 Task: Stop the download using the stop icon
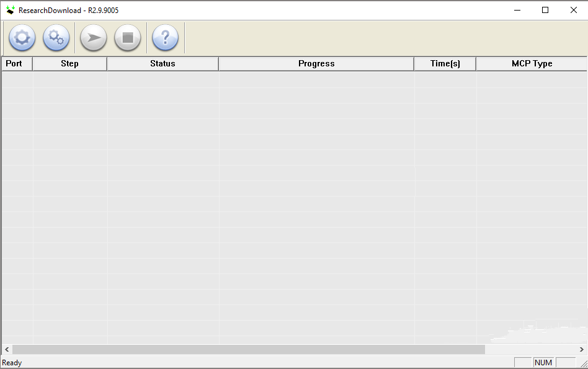(x=128, y=38)
